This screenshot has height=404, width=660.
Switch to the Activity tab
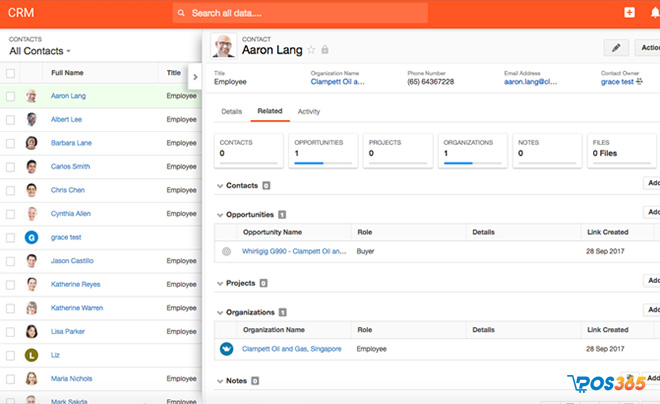point(309,112)
